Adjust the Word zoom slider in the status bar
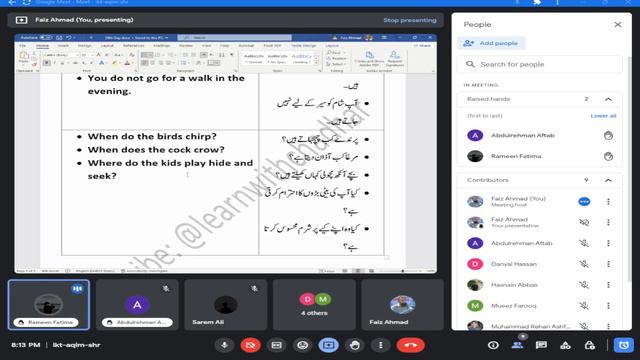 tap(402, 271)
